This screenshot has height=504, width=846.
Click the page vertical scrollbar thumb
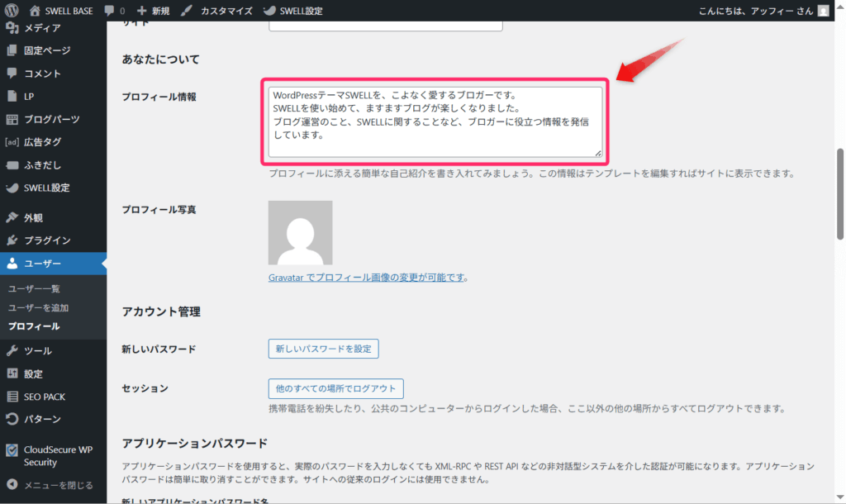click(x=840, y=193)
